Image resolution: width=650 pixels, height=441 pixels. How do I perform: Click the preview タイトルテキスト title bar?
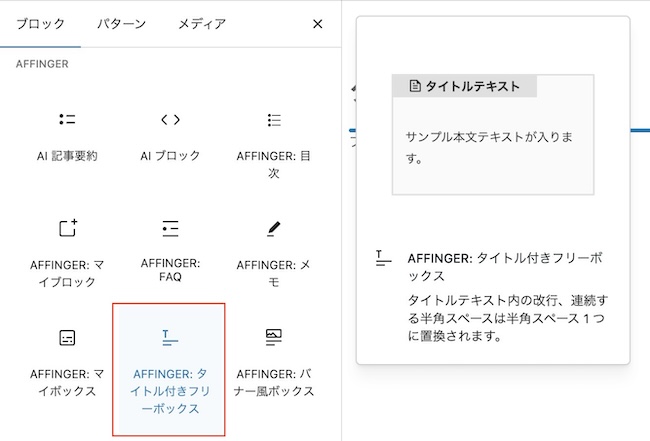[465, 86]
